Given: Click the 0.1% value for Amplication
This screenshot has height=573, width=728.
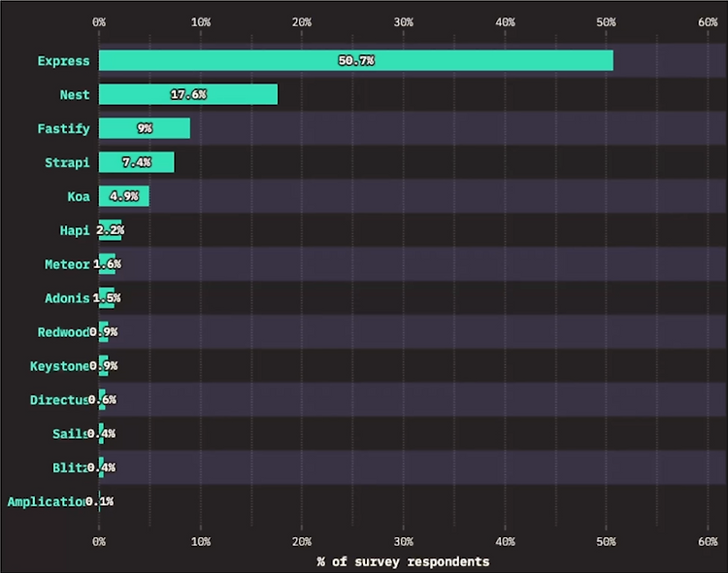Looking at the screenshot, I should pos(99,501).
